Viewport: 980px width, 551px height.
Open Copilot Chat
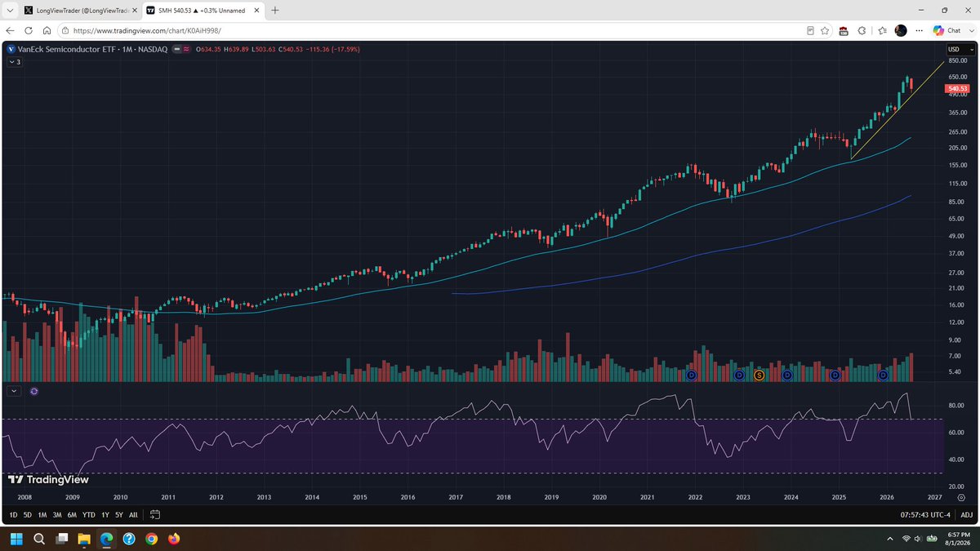point(947,30)
